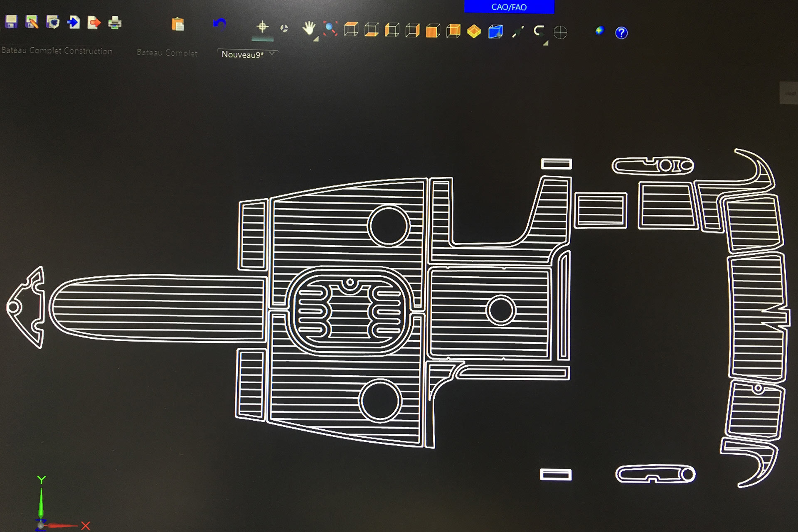Click the zoom-to-fit magnifier icon
The image size is (798, 532).
pyautogui.click(x=330, y=29)
